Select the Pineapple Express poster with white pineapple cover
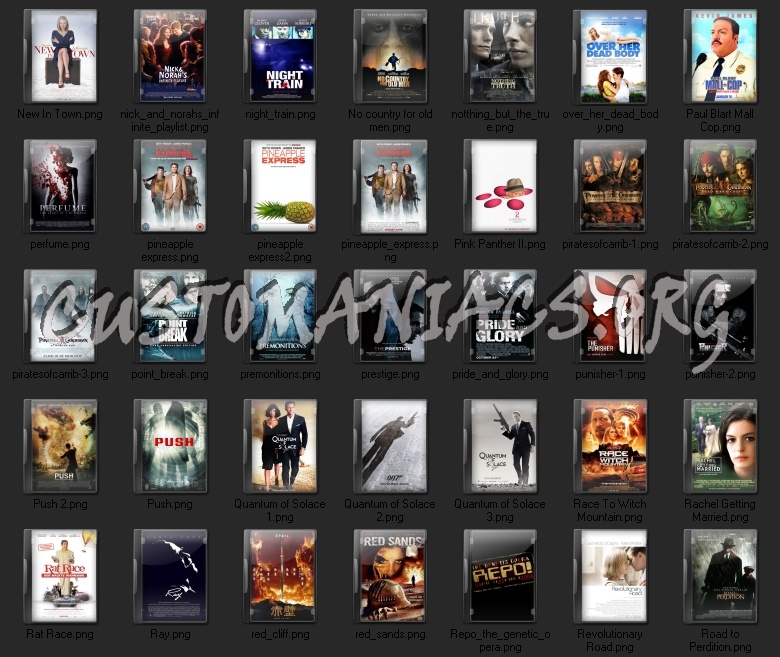780x657 pixels. point(280,186)
